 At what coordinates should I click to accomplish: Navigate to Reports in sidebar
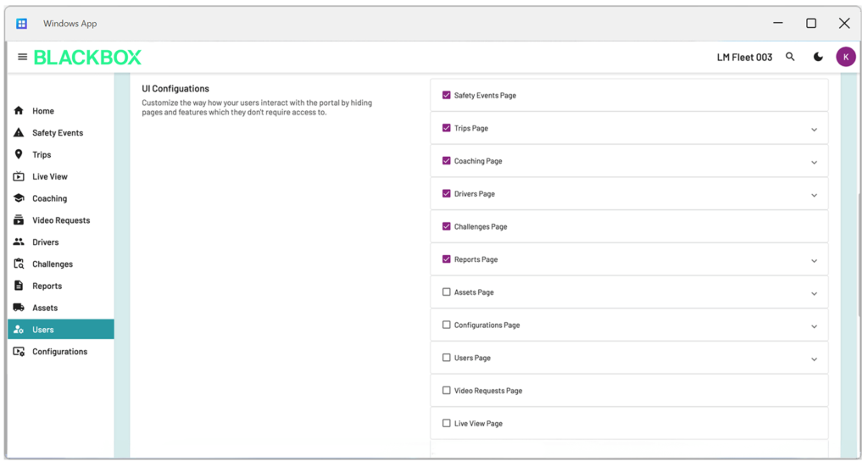tap(61, 286)
